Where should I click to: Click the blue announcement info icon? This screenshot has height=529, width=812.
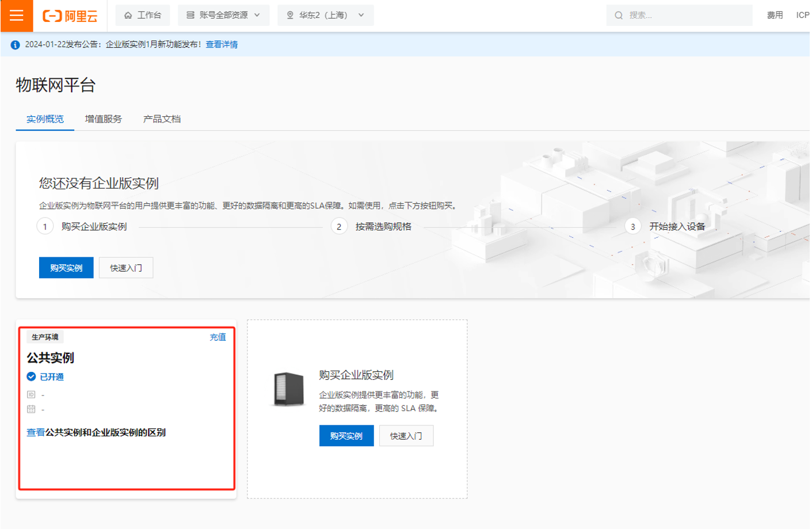[15, 45]
